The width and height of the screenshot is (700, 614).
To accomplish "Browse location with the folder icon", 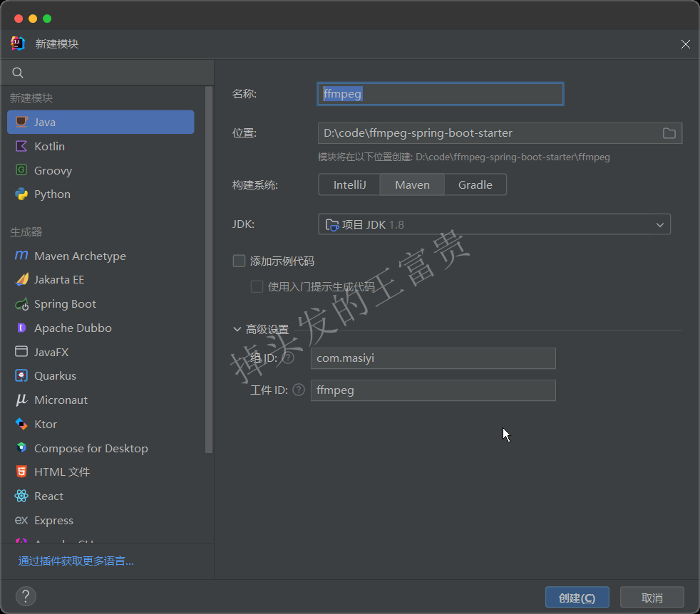I will pos(669,133).
